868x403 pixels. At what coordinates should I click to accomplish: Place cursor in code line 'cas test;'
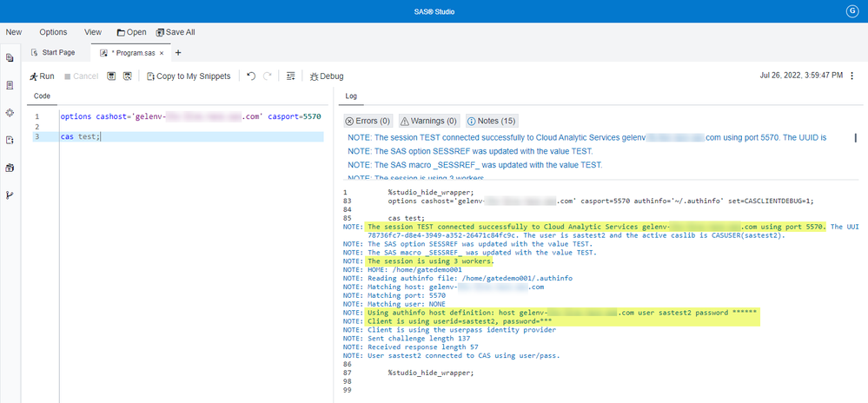pos(81,136)
